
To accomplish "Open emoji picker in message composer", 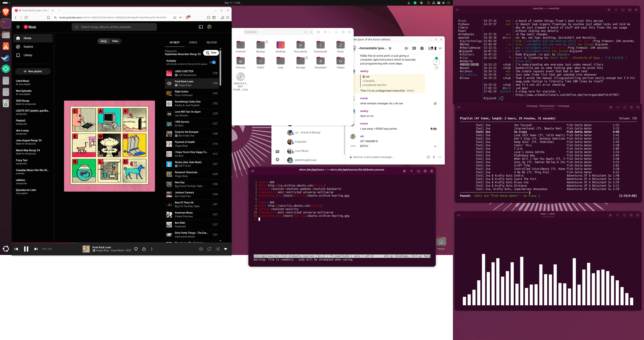I will [x=428, y=157].
